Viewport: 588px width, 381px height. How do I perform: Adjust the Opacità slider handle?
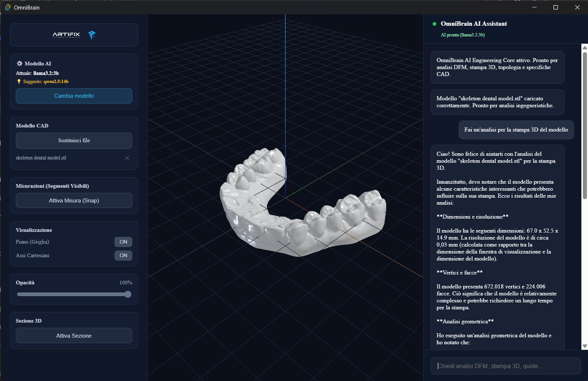(x=128, y=294)
